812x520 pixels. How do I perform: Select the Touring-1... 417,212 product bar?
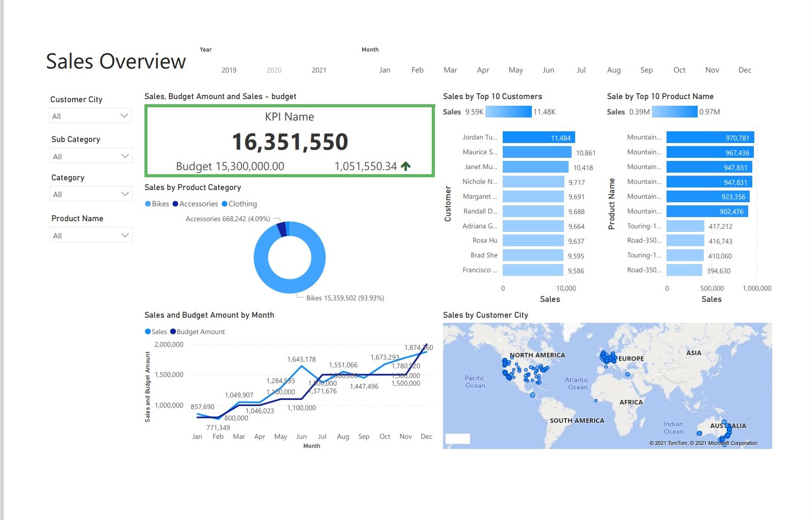click(x=685, y=226)
